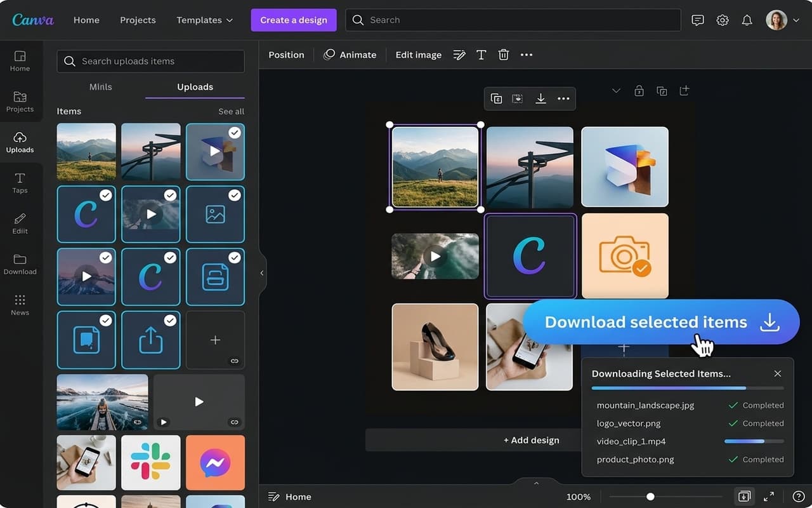Open Download folder in sidebar
Screen dimensions: 812x508
coord(20,264)
